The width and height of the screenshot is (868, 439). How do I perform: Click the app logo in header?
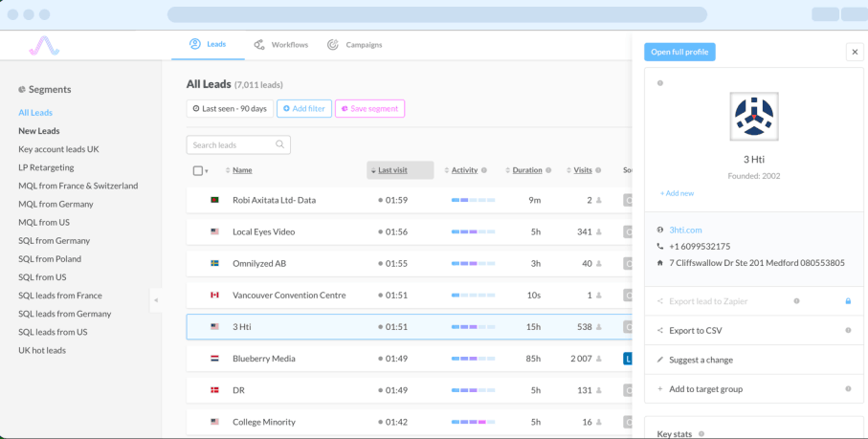[x=44, y=46]
